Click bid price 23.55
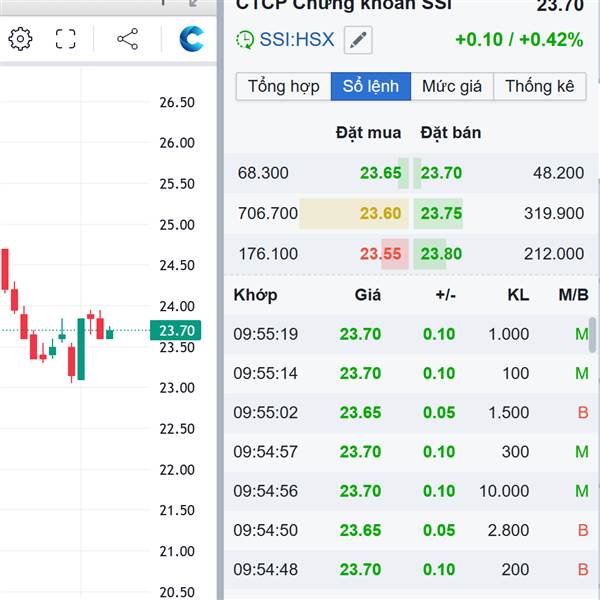Viewport: 600px width, 600px height. [380, 254]
